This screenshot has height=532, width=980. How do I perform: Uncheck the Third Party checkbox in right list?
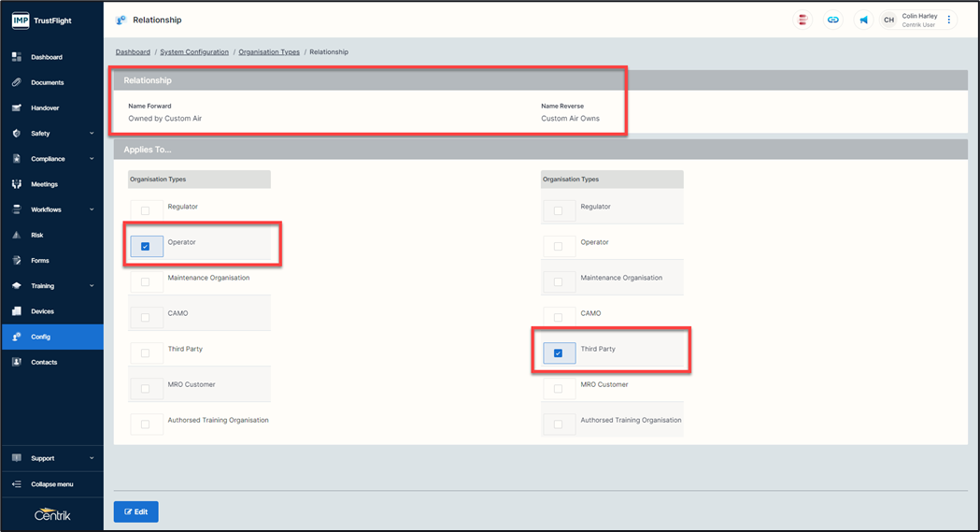tap(558, 353)
